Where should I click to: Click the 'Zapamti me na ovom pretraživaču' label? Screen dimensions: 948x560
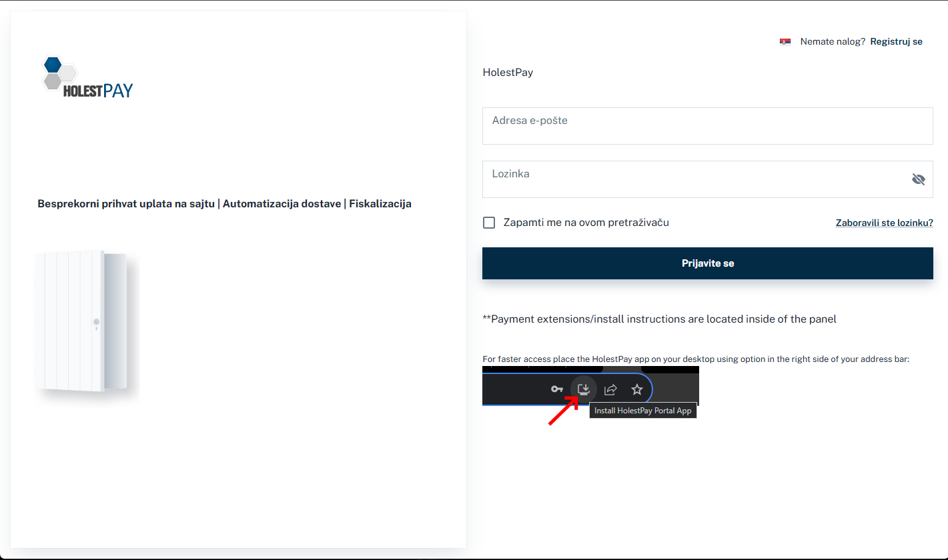pyautogui.click(x=586, y=223)
